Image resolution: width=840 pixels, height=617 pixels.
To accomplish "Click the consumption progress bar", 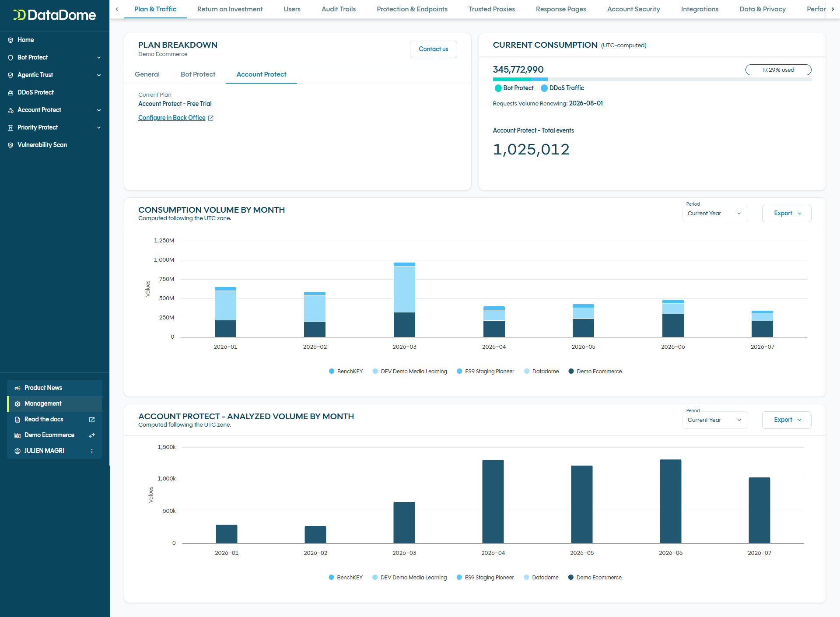I will [652, 79].
